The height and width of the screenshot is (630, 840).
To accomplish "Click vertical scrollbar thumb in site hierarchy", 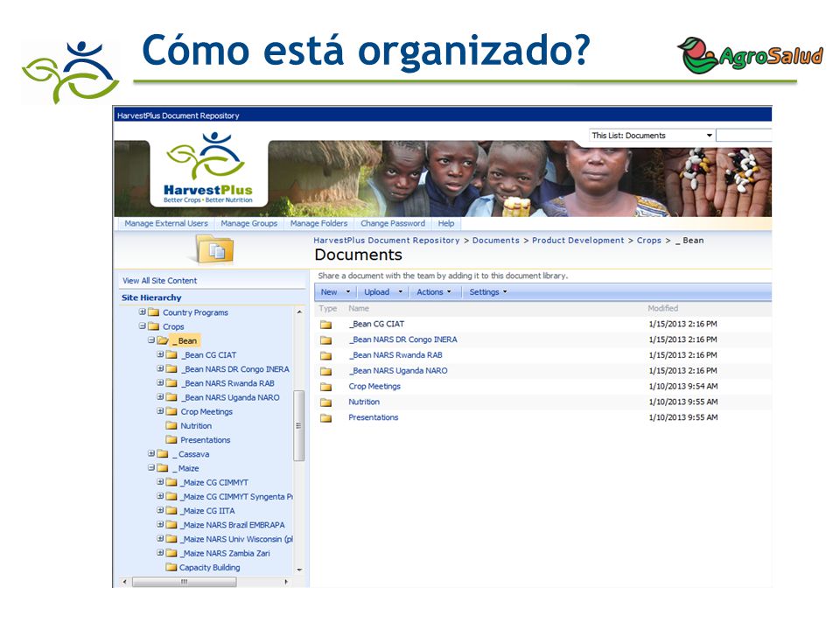I will [x=299, y=426].
